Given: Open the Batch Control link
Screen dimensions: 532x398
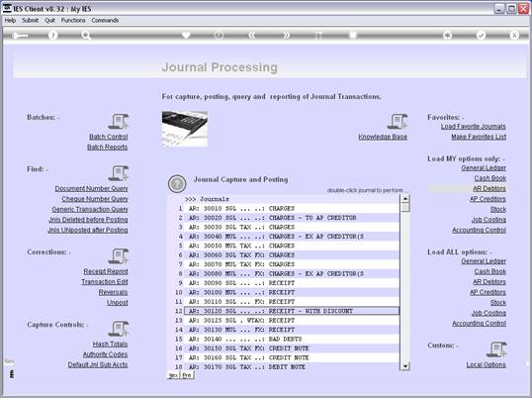Looking at the screenshot, I should pyautogui.click(x=109, y=137).
